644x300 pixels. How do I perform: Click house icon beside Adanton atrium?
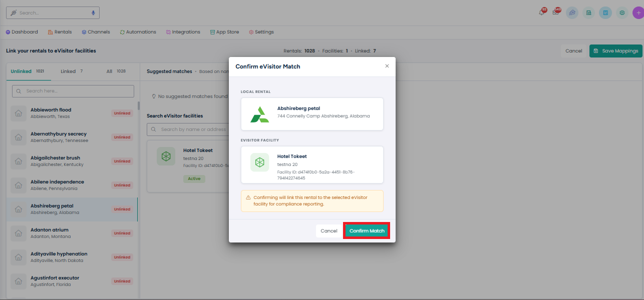click(x=19, y=233)
